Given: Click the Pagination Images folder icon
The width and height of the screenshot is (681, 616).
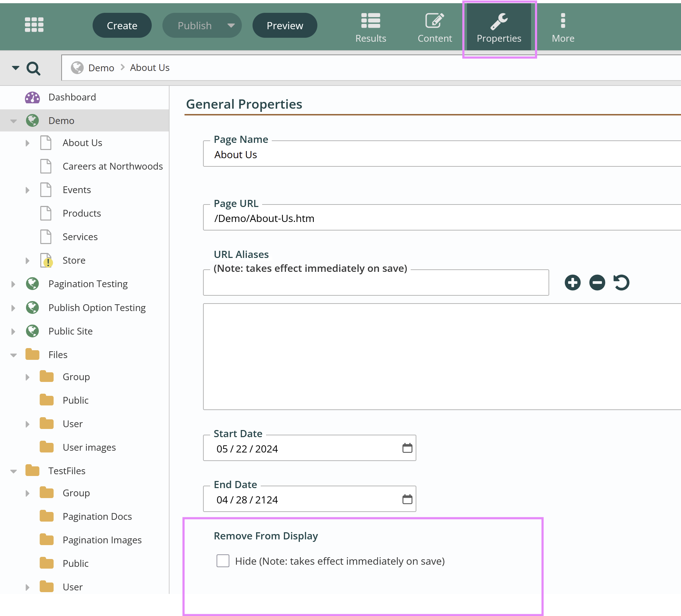Looking at the screenshot, I should pyautogui.click(x=47, y=540).
